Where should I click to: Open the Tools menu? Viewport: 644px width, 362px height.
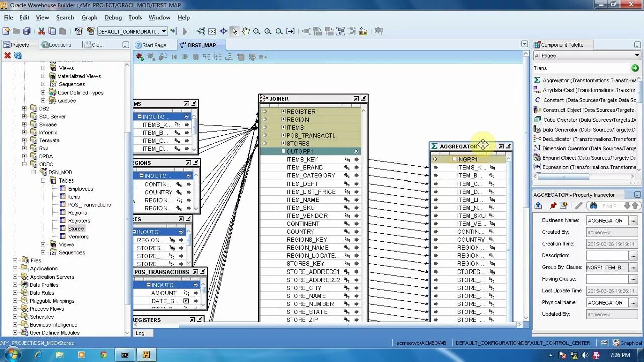[x=135, y=17]
